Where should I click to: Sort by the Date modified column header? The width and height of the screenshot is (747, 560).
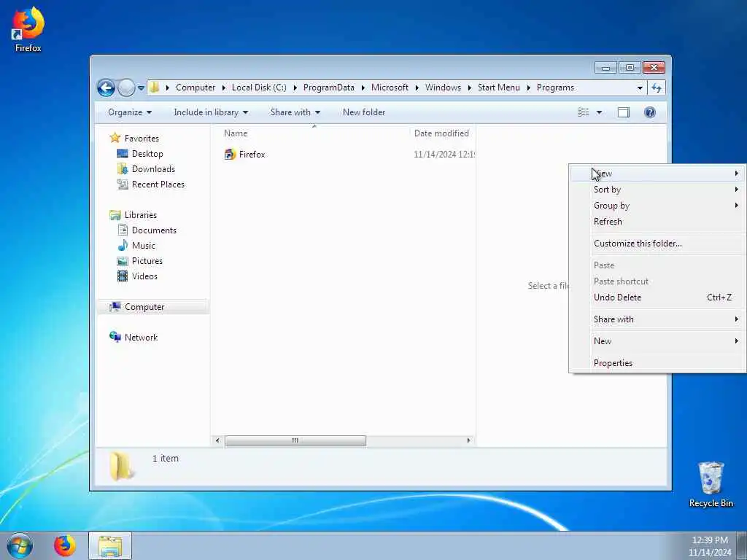pyautogui.click(x=441, y=133)
